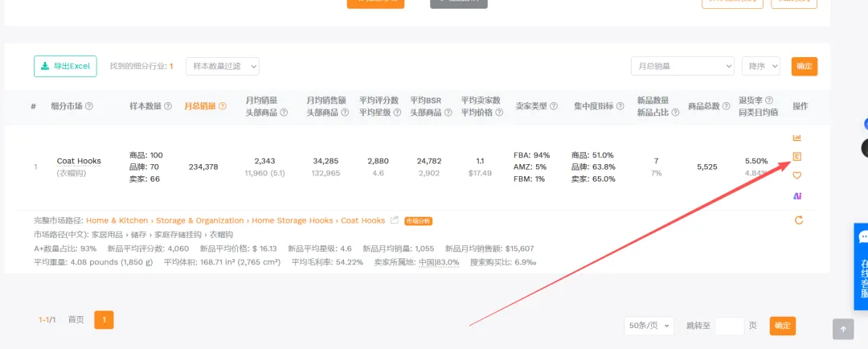Screen dimensions: 868x349
Task: Click the 品牌: 63.8% concentration text
Action: pyautogui.click(x=593, y=166)
